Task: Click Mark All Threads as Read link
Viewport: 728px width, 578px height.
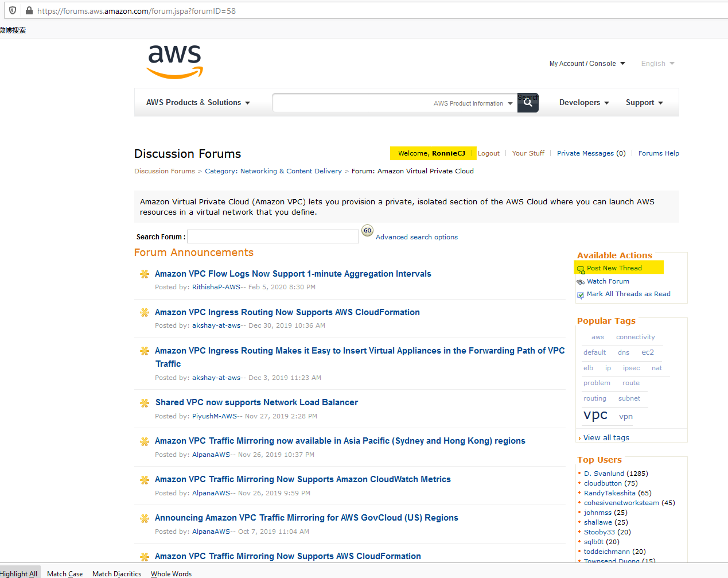Action: point(629,294)
